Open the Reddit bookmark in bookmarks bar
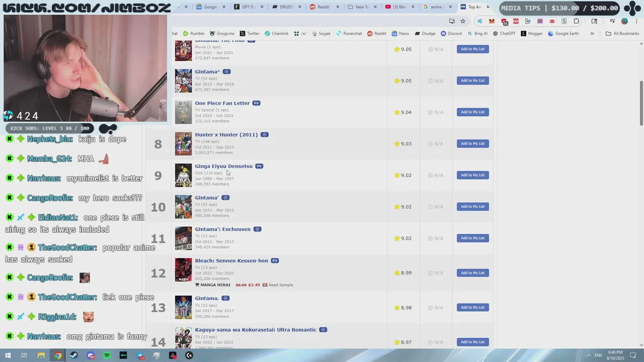 tap(377, 34)
